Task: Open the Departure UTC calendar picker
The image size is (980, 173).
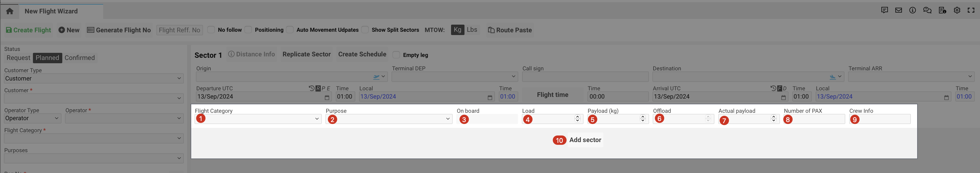Action: point(327,97)
